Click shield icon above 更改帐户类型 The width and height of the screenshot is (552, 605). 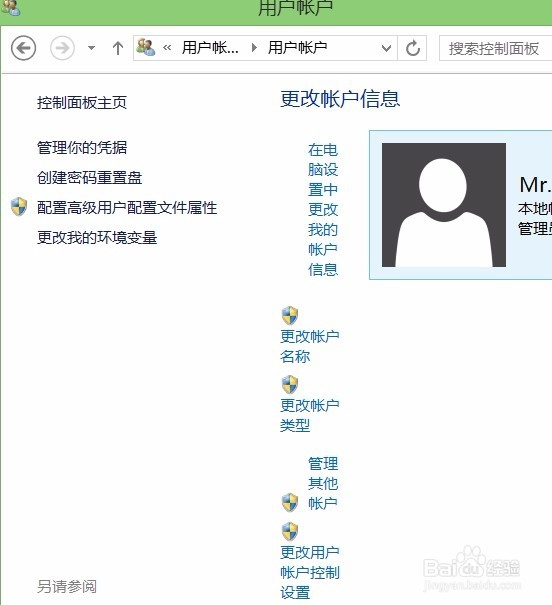(290, 385)
